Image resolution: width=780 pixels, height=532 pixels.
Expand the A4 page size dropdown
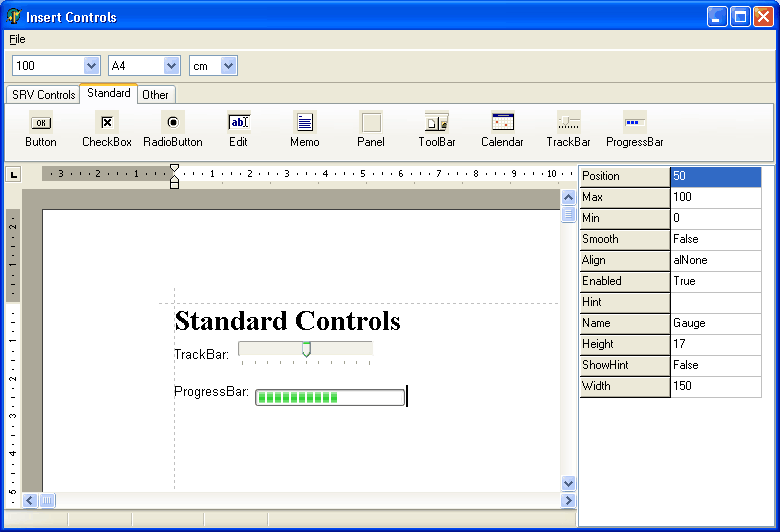click(171, 66)
